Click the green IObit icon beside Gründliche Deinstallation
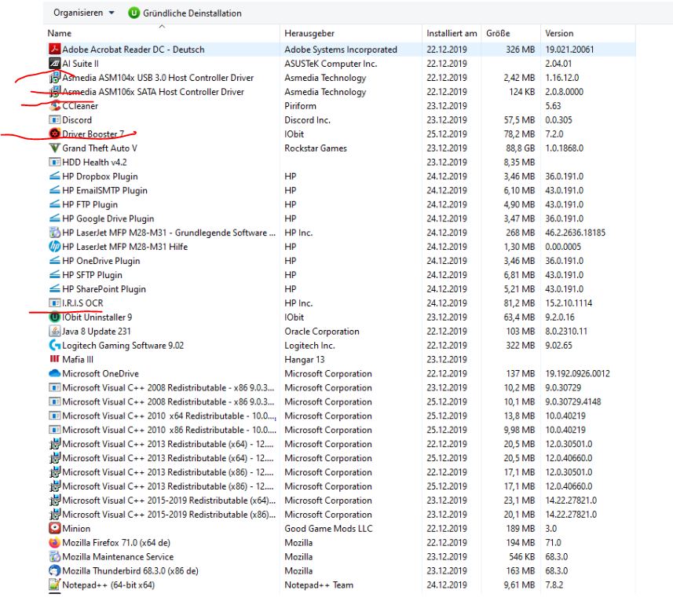673x616 pixels. [134, 13]
